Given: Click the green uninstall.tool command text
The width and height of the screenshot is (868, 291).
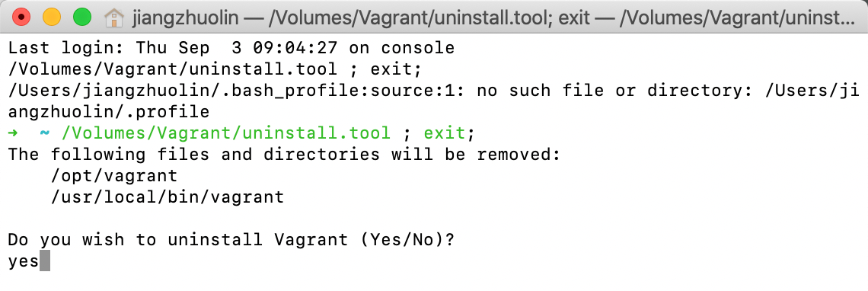Looking at the screenshot, I should click(226, 133).
